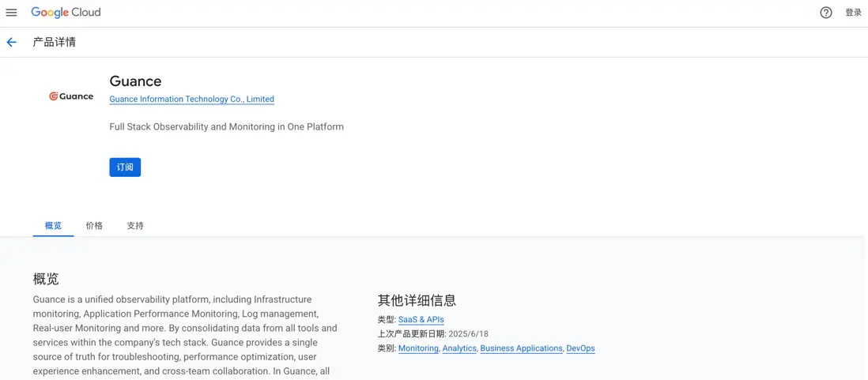The height and width of the screenshot is (380, 868).
Task: Click 登录 to sign in
Action: [853, 13]
